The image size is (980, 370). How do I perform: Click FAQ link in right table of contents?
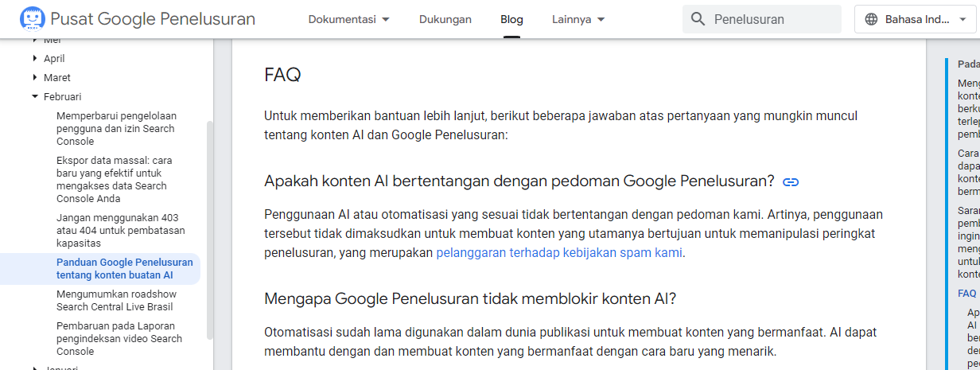(x=966, y=293)
